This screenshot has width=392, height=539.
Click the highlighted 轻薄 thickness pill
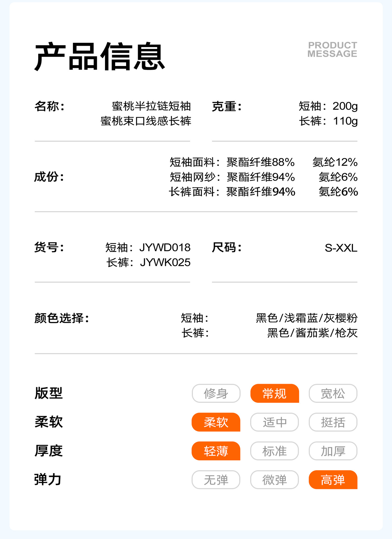point(216,451)
